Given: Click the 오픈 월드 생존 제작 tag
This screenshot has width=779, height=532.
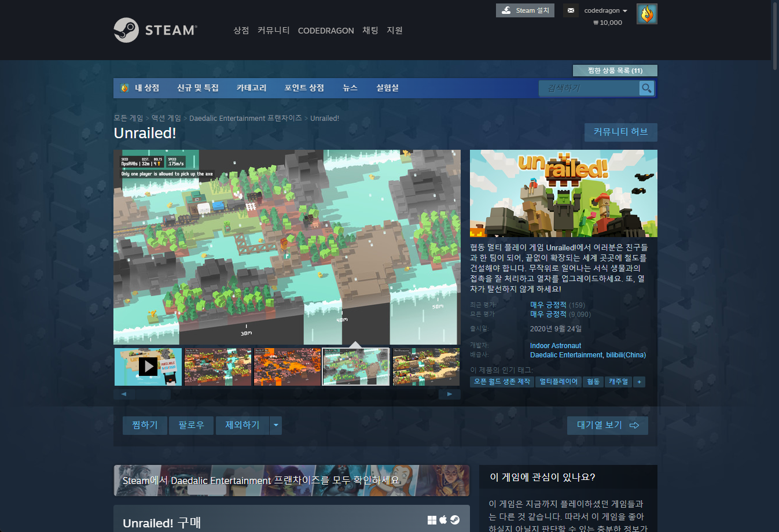Looking at the screenshot, I should tap(502, 382).
